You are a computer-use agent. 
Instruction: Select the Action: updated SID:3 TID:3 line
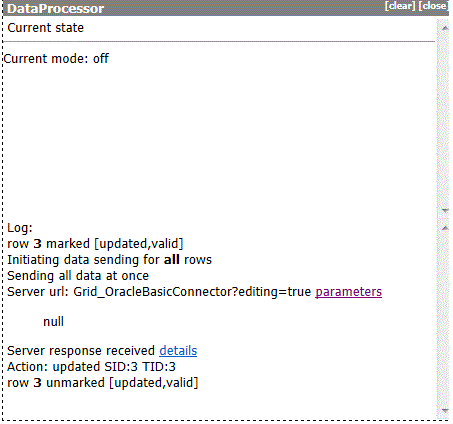pos(91,367)
